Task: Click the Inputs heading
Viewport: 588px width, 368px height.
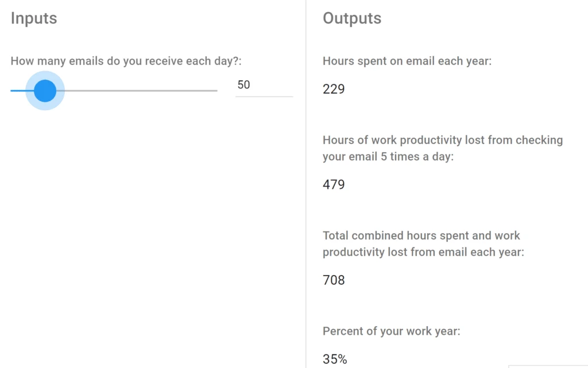Action: [33, 18]
